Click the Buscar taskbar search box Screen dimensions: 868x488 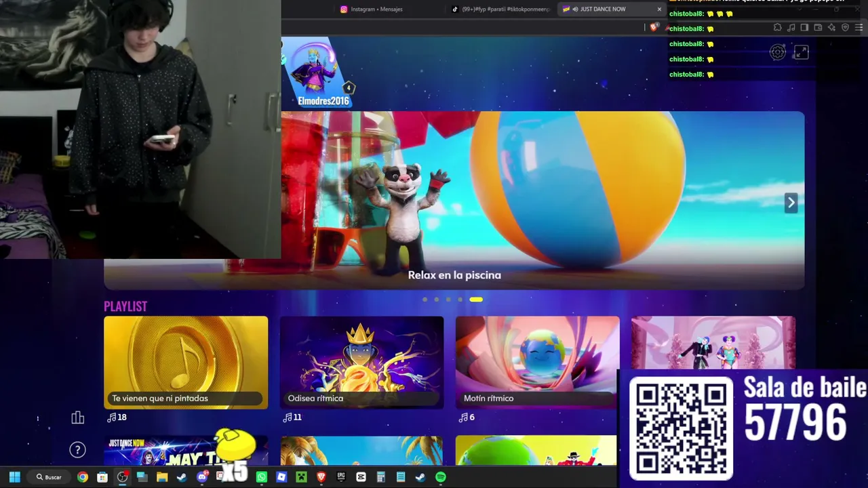pyautogui.click(x=50, y=477)
